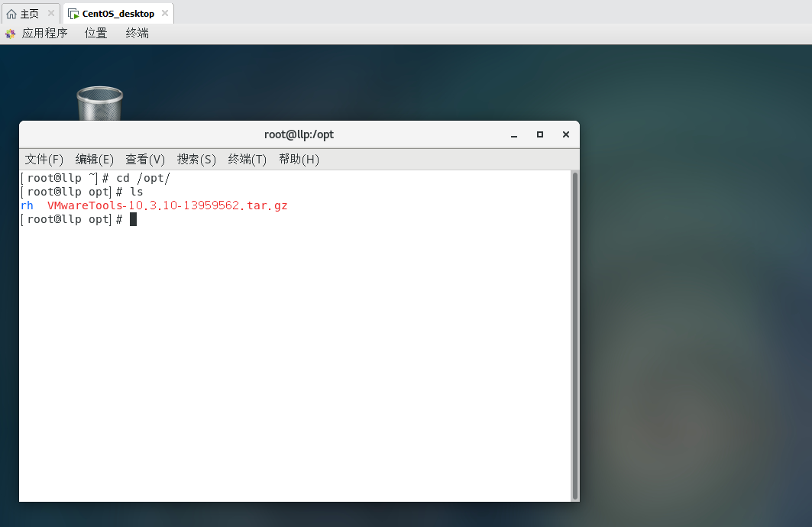The width and height of the screenshot is (812, 527).
Task: Close the CentOS_desktop tab
Action: point(165,13)
